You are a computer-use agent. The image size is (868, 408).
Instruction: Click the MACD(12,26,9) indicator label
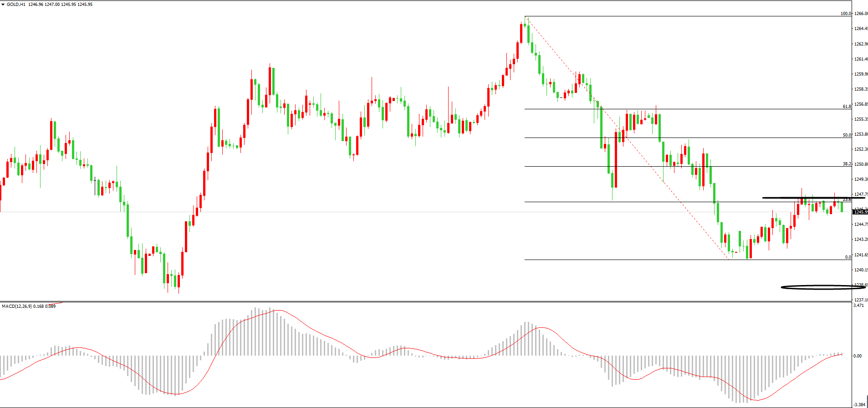pyautogui.click(x=17, y=306)
